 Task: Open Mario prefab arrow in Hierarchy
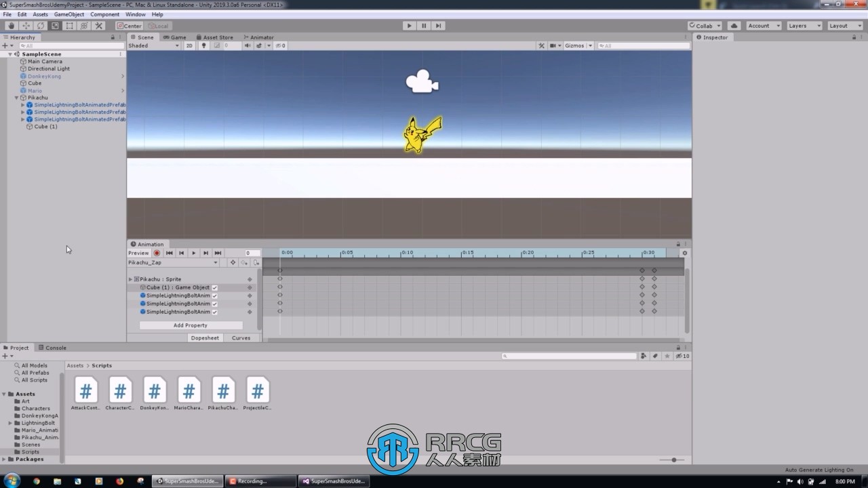123,90
